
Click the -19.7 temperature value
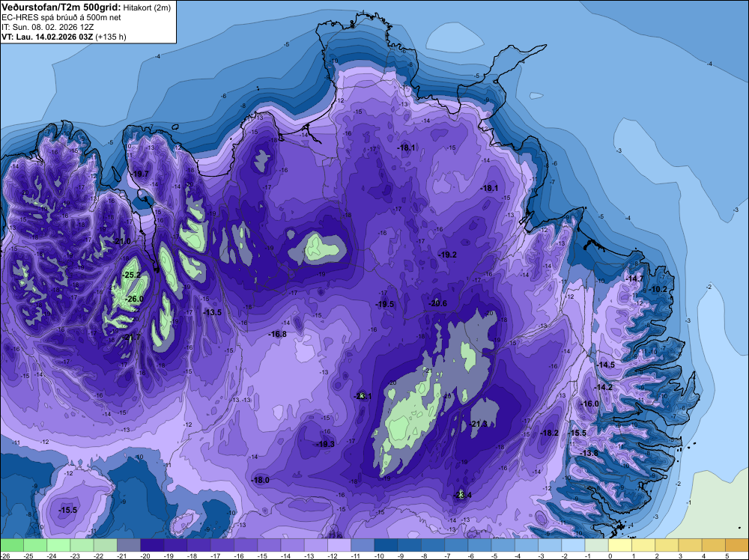pyautogui.click(x=141, y=174)
